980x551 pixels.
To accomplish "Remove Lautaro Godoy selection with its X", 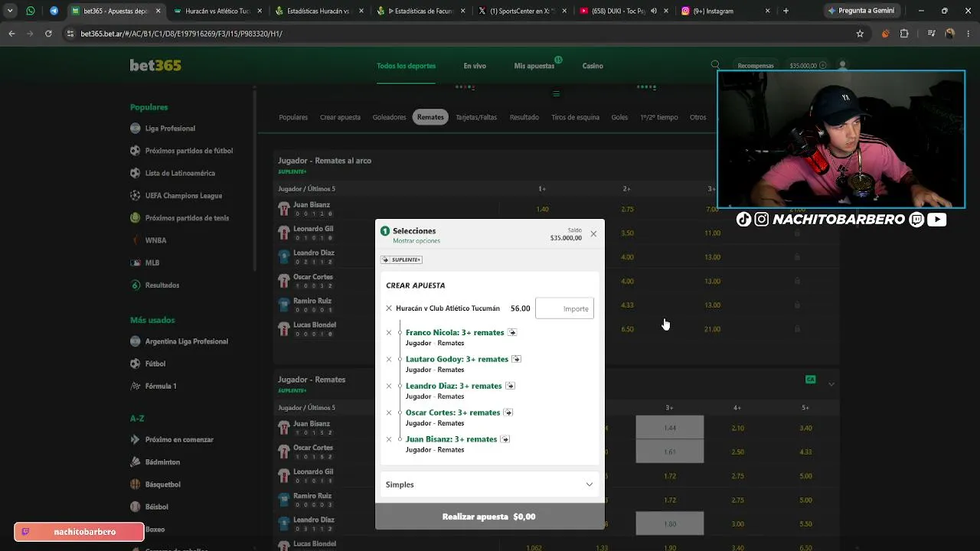I will pos(389,360).
